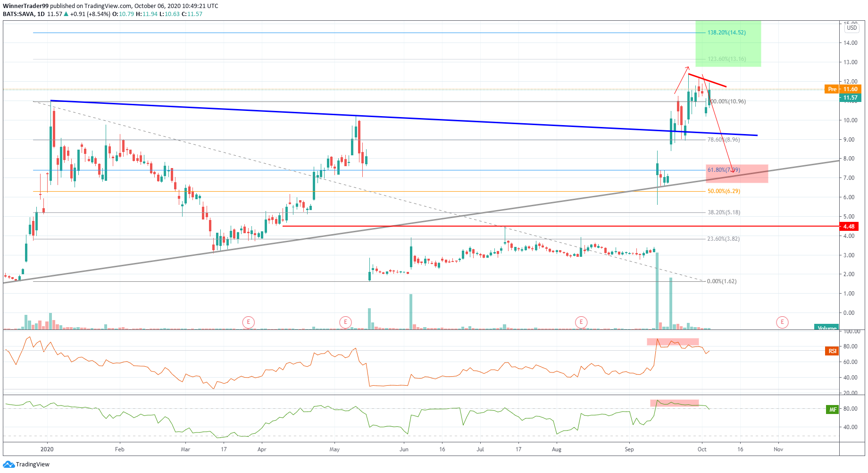Click the 38.20%(5.18) Fibonacci label
Image resolution: width=868 pixels, height=473 pixels.
pyautogui.click(x=724, y=212)
